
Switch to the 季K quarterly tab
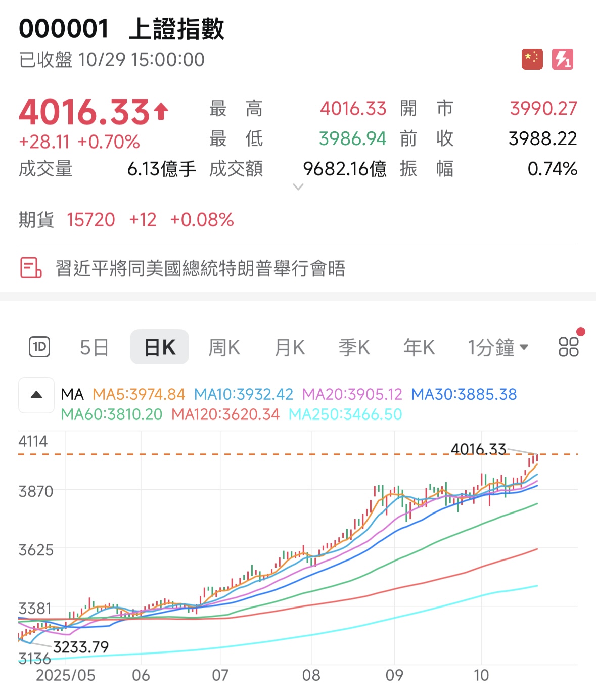[354, 347]
